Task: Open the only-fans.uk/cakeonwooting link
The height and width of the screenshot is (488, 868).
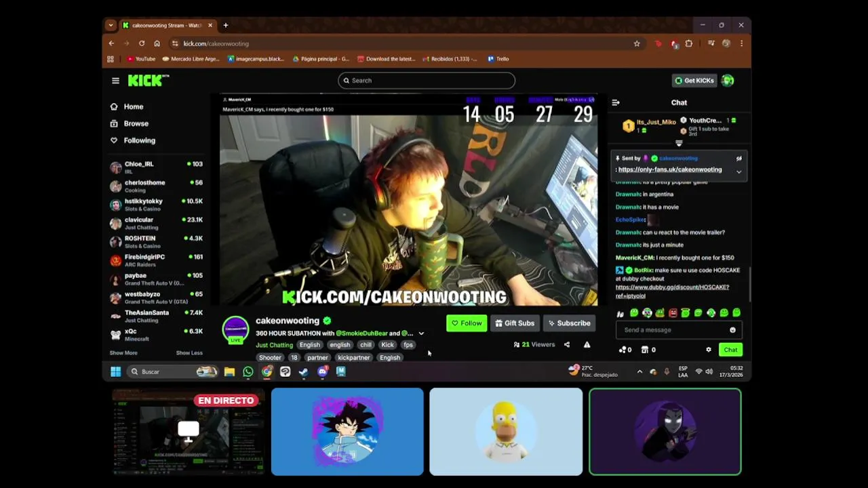Action: (x=670, y=169)
